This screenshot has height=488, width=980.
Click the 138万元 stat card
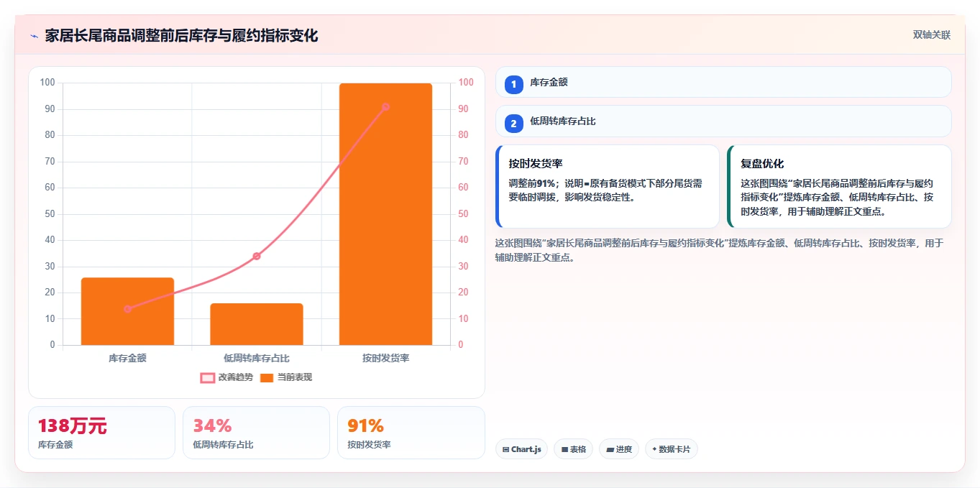pyautogui.click(x=101, y=433)
